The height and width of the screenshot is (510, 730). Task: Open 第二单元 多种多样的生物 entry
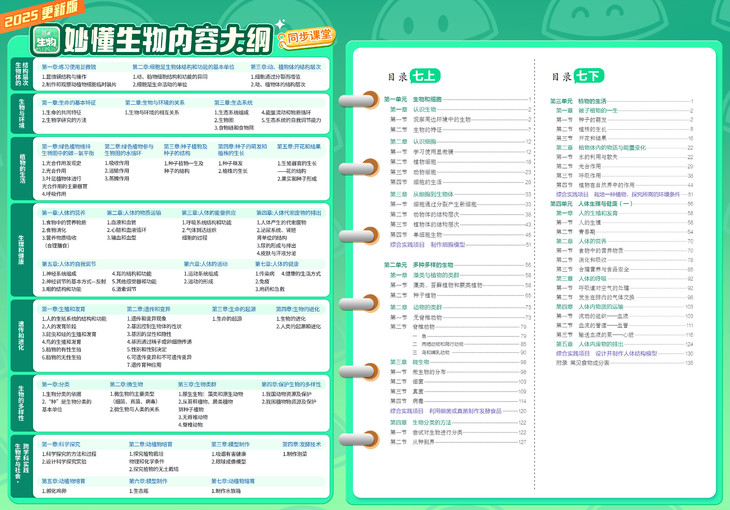(x=457, y=265)
